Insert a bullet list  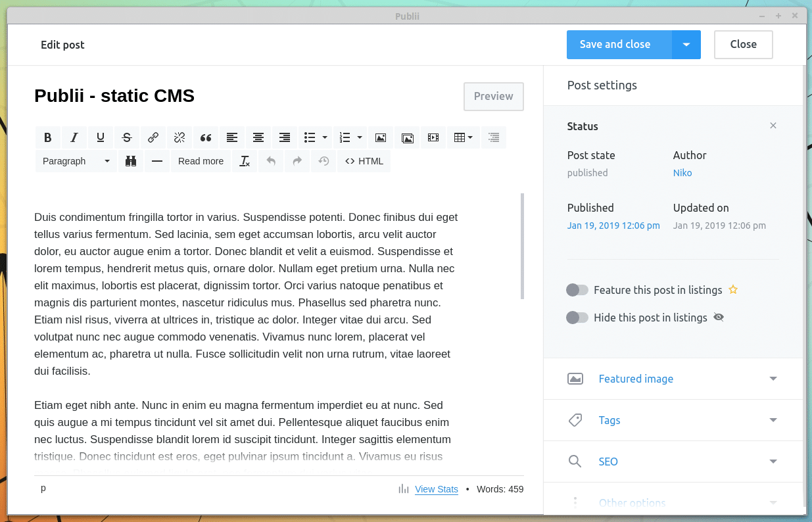pos(310,137)
